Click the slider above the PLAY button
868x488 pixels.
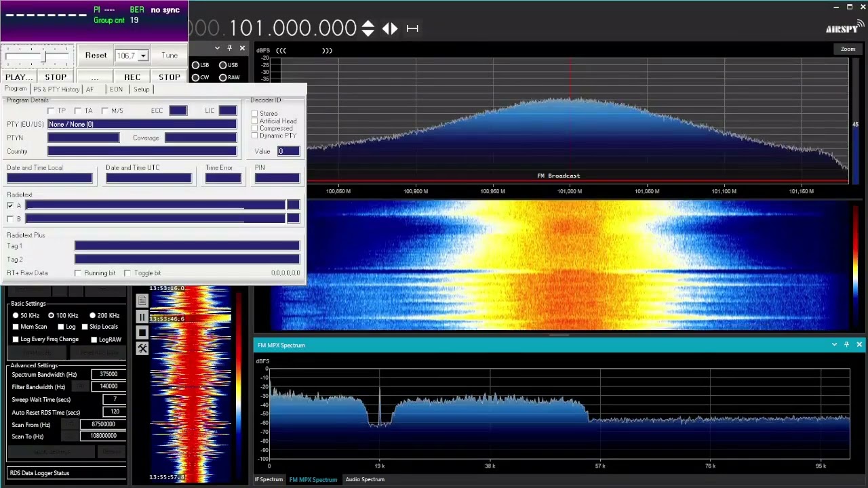point(37,56)
